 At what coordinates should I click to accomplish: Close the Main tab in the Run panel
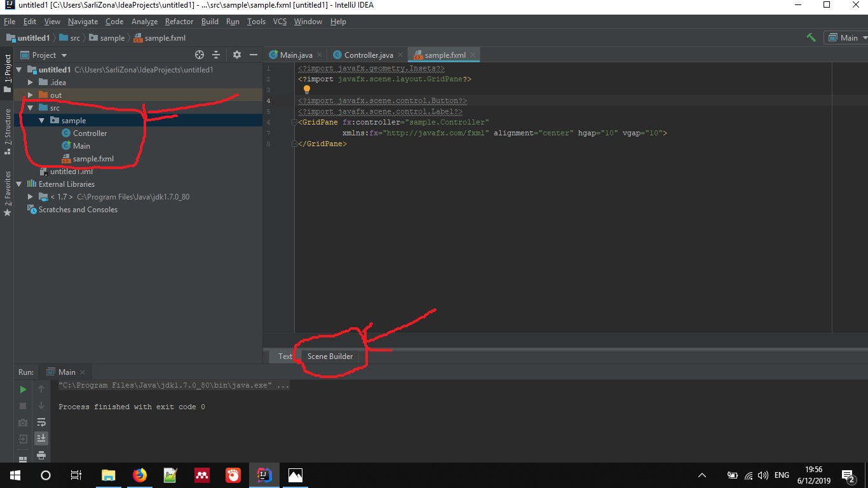83,372
